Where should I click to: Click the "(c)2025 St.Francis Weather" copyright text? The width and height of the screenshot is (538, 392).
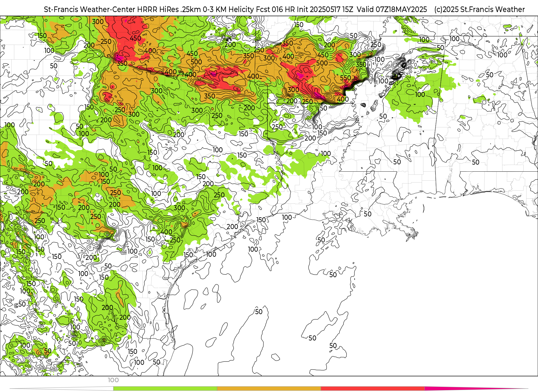coord(479,10)
